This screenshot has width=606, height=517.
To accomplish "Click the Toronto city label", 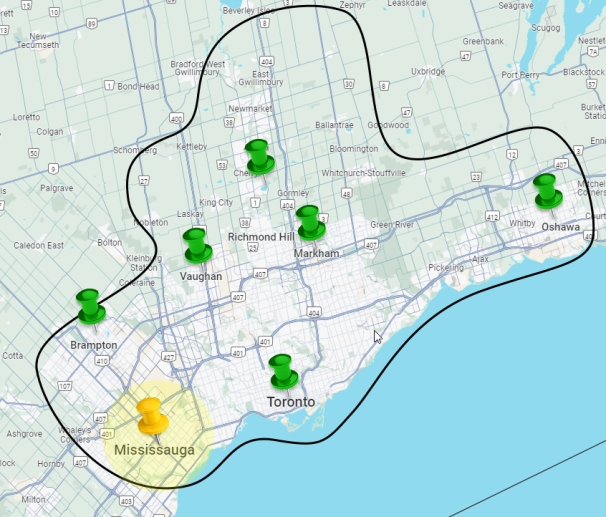I will 290,402.
